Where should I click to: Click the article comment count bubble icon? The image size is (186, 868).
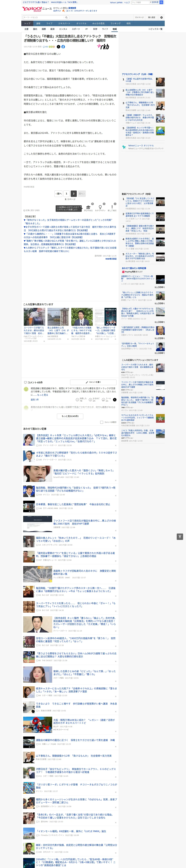(44, 47)
